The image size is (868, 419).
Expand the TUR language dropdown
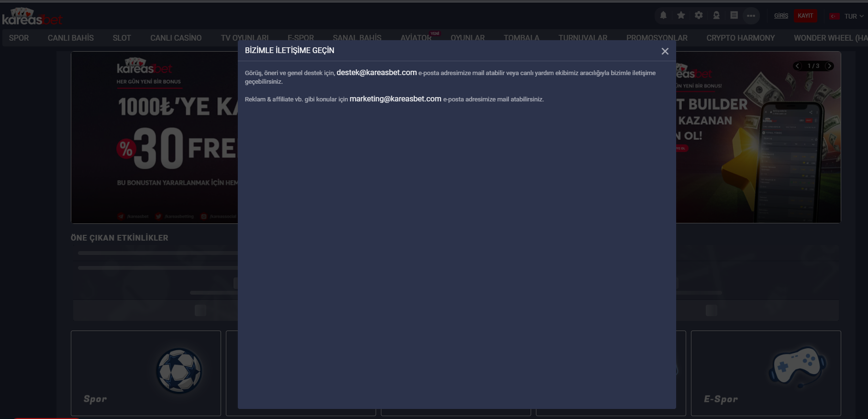click(x=854, y=16)
